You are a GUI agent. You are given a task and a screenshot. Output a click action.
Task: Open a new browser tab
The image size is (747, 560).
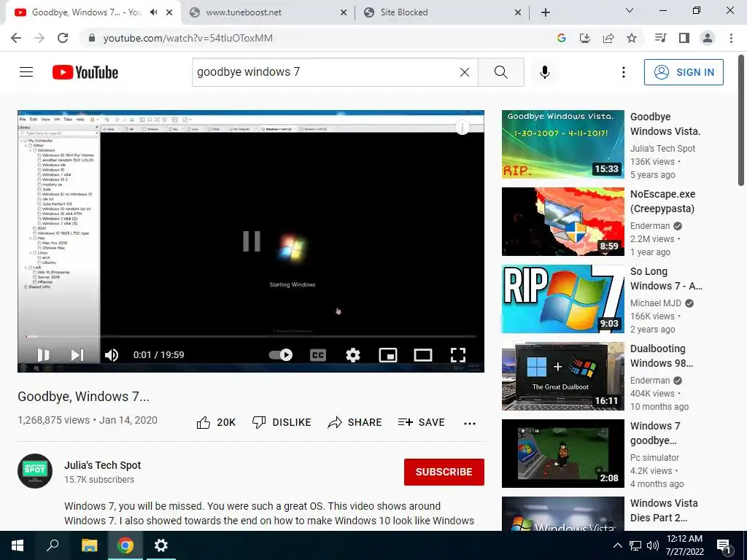coord(546,13)
